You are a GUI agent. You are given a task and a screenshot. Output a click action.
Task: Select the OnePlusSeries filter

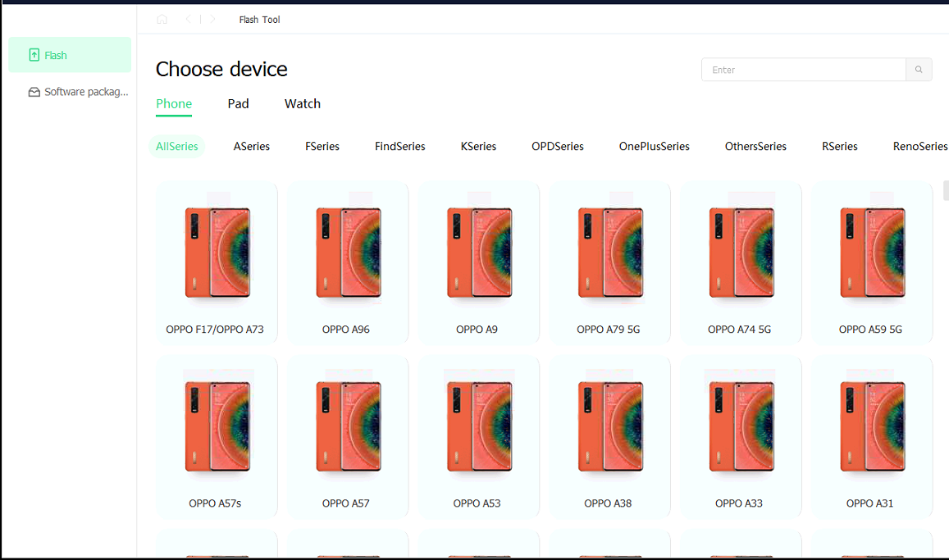pyautogui.click(x=655, y=146)
